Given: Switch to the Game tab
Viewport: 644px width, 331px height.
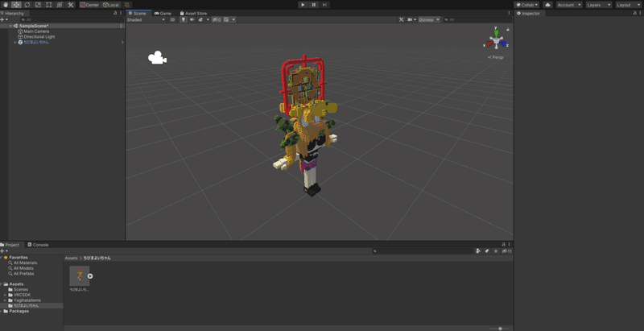Looking at the screenshot, I should 163,13.
